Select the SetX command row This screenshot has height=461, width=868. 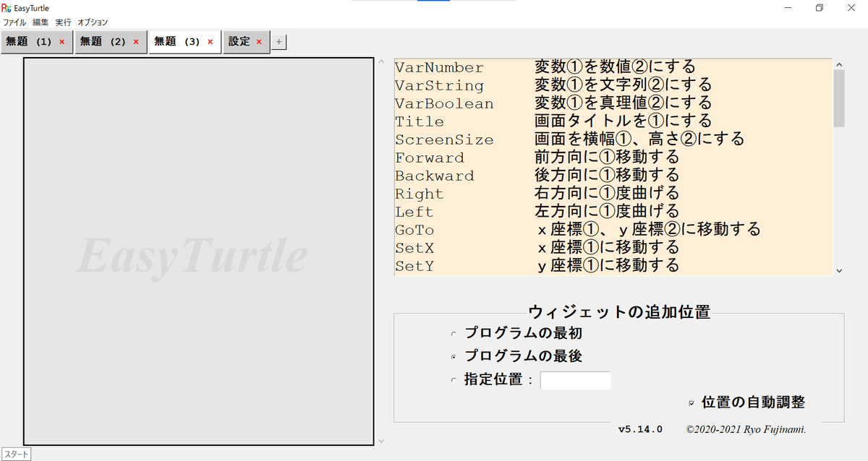coord(613,249)
